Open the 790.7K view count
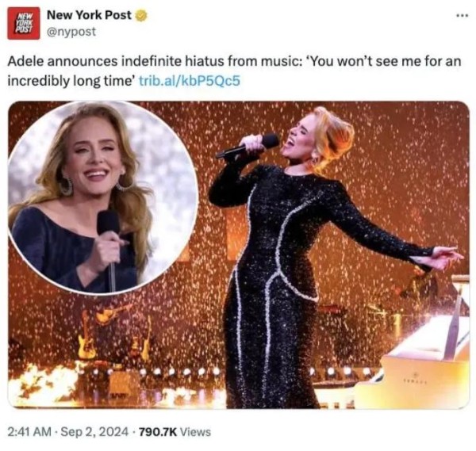 point(158,432)
